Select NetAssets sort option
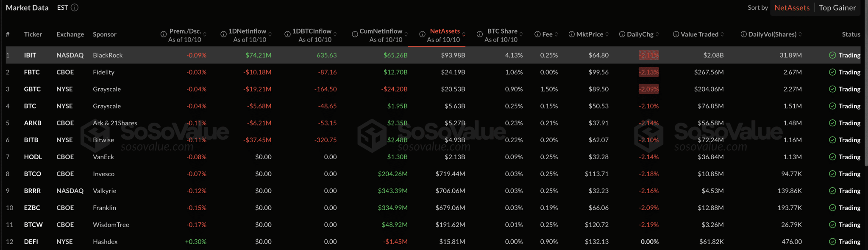This screenshot has width=868, height=250. click(792, 8)
